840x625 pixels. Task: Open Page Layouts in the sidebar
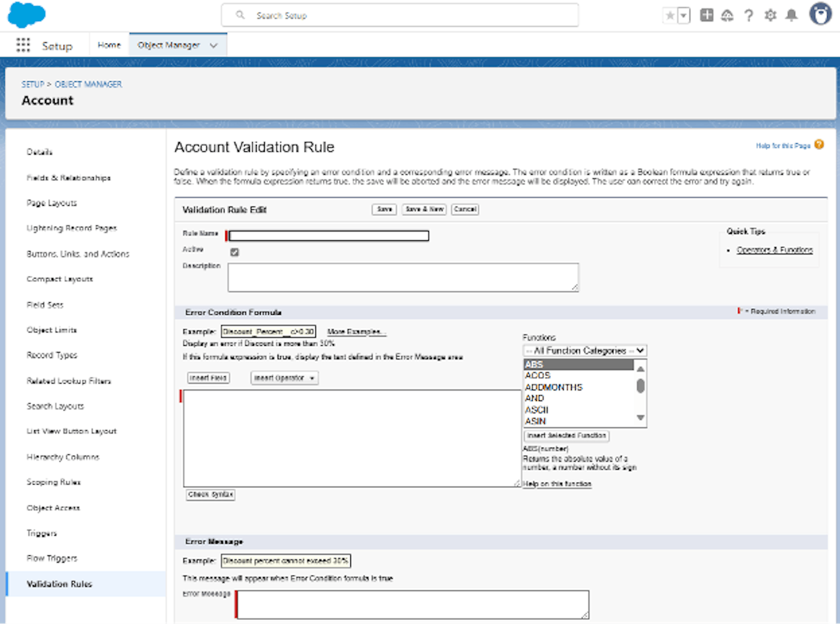click(x=52, y=203)
